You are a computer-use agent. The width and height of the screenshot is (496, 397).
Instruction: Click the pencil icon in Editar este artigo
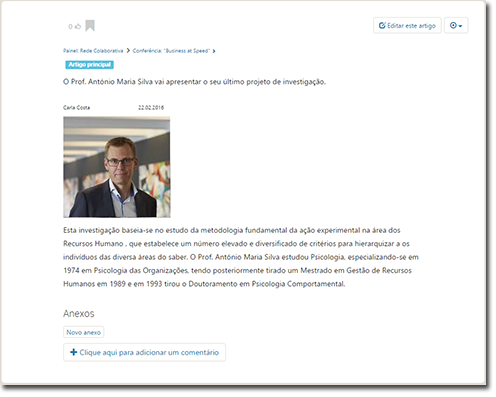click(x=382, y=25)
